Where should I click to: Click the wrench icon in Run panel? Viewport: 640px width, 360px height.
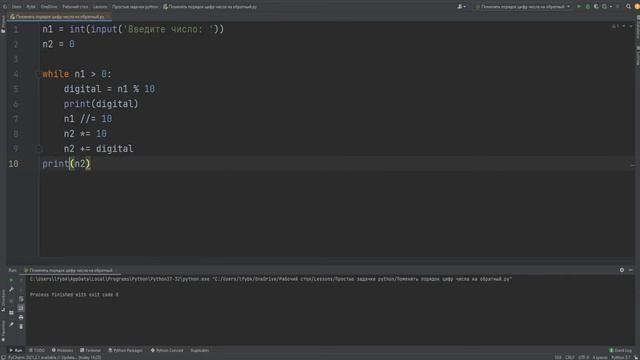(x=11, y=289)
